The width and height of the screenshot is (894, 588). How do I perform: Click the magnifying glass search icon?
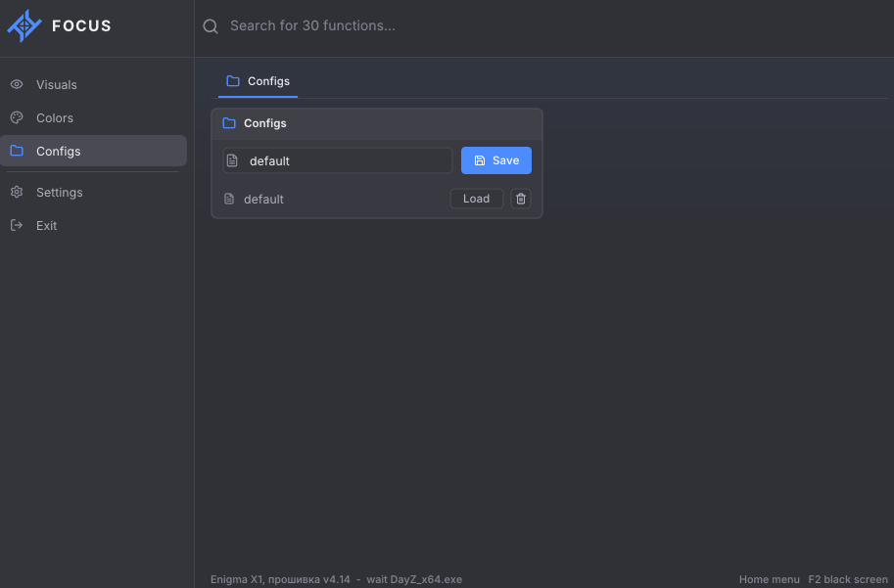[211, 26]
